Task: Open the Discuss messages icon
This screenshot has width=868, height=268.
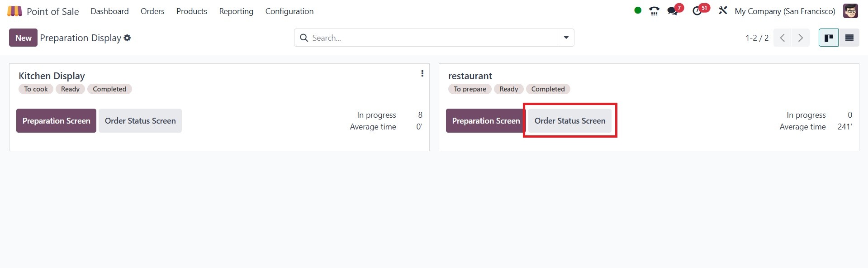Action: [673, 11]
